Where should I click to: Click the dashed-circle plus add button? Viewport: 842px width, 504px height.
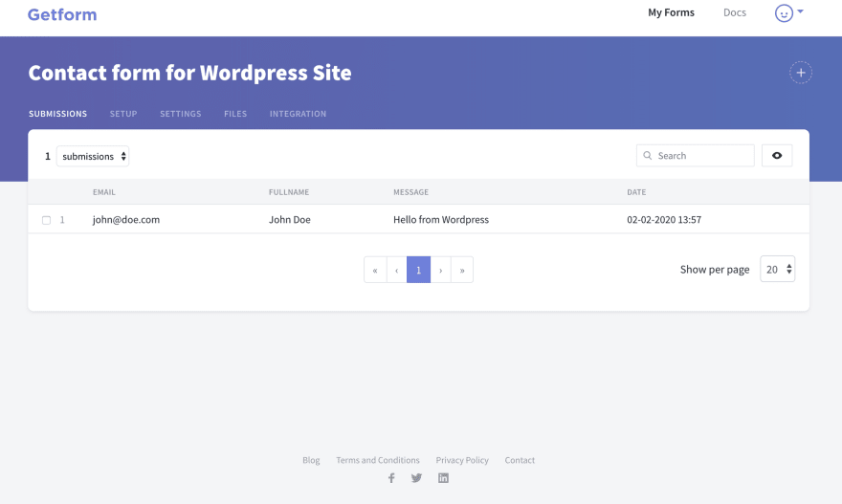tap(800, 73)
